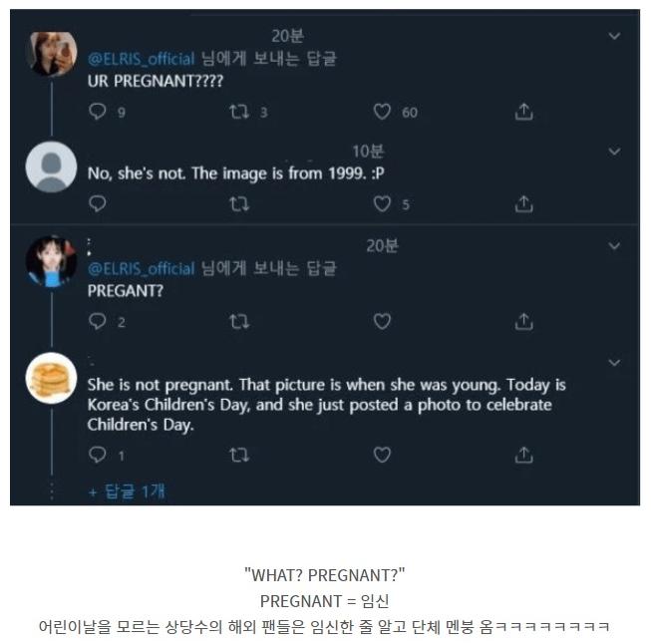Share the "image is from 1999" tweet
The width and height of the screenshot is (651, 644).
(x=523, y=204)
